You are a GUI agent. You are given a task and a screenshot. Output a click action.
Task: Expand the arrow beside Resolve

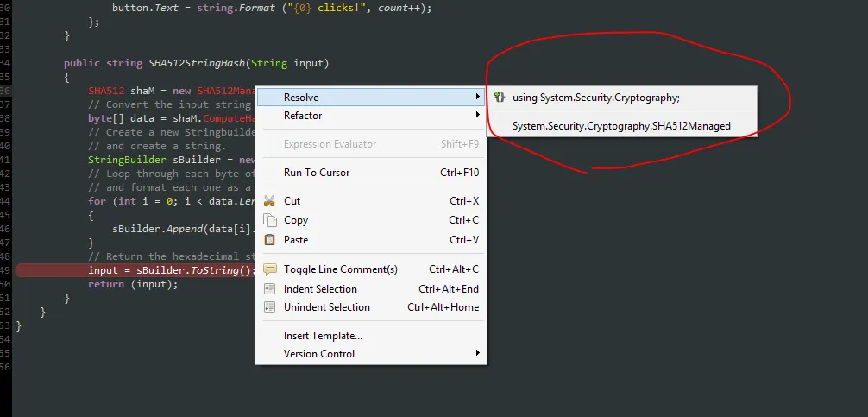[477, 97]
